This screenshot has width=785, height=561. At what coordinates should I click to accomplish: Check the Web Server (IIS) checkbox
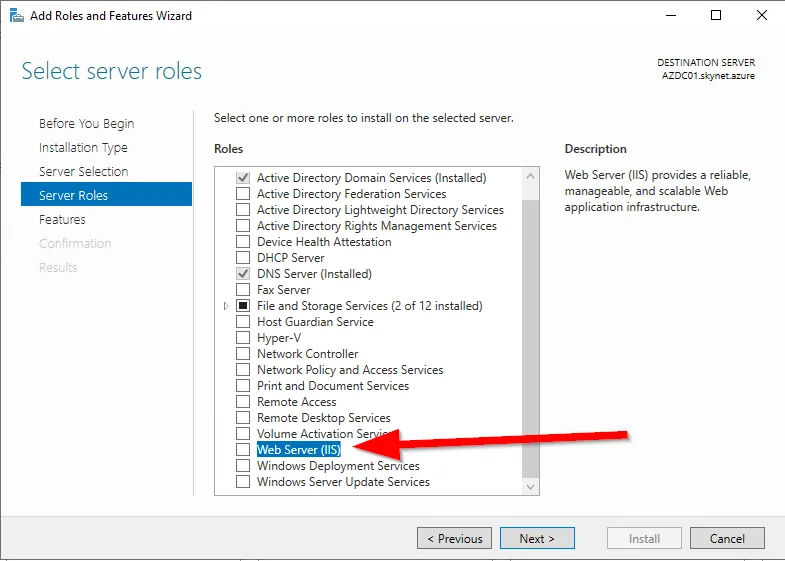[x=243, y=450]
